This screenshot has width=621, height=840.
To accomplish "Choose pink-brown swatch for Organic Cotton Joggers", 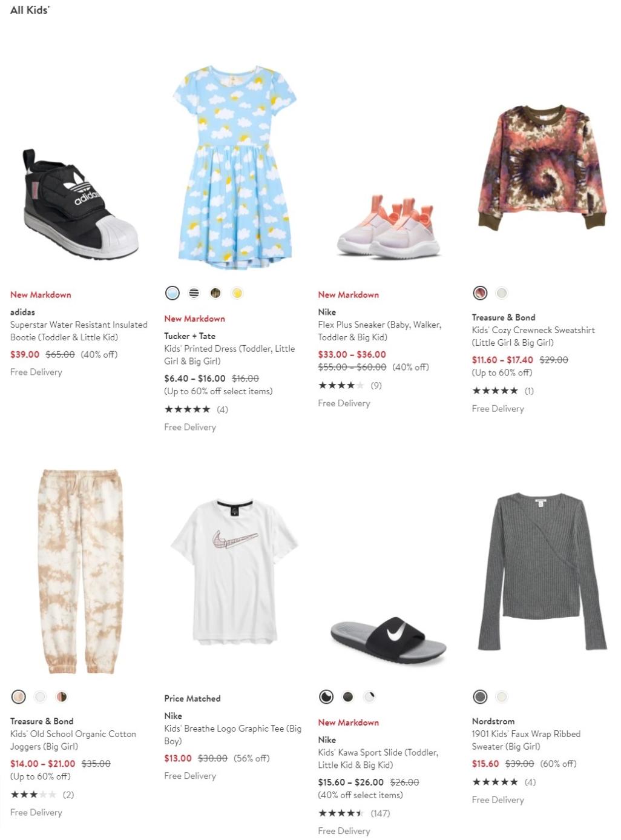I will [x=62, y=696].
